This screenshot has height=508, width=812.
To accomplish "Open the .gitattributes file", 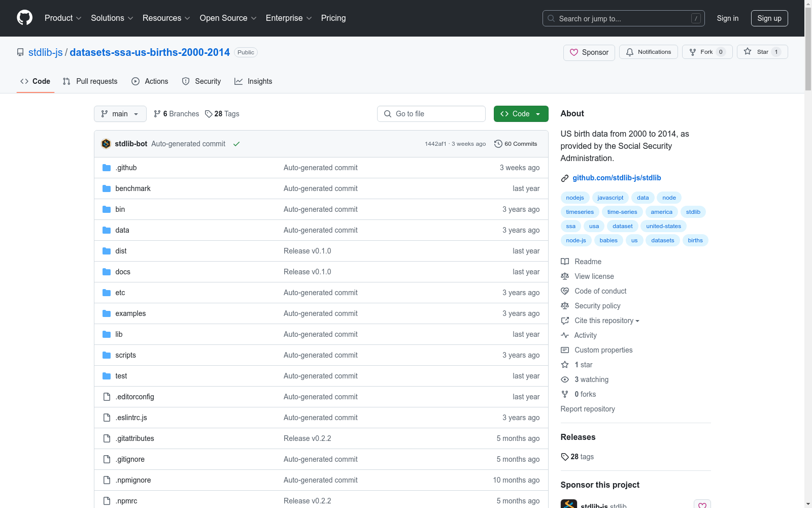I will [134, 438].
